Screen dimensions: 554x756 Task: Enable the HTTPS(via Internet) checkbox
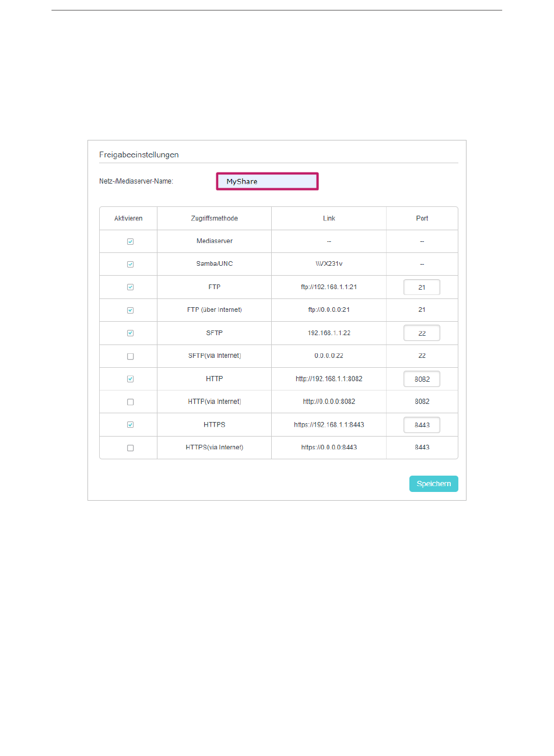[130, 448]
